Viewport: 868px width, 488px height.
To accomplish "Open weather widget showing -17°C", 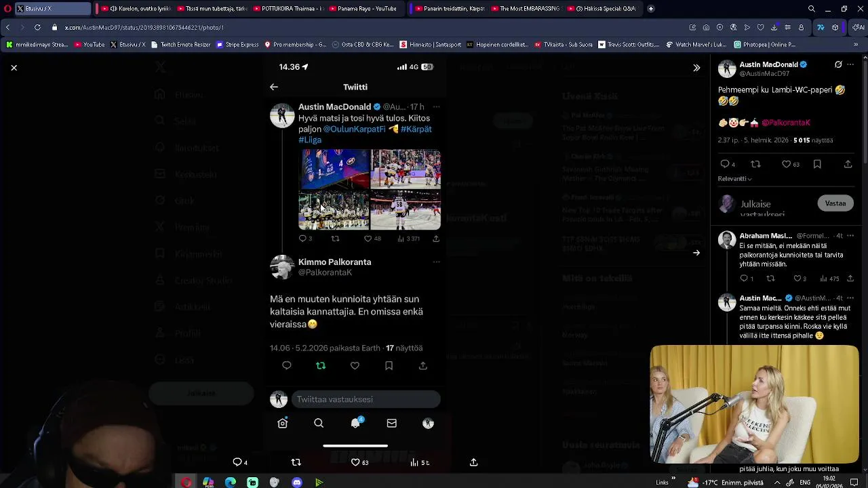I will tap(726, 483).
